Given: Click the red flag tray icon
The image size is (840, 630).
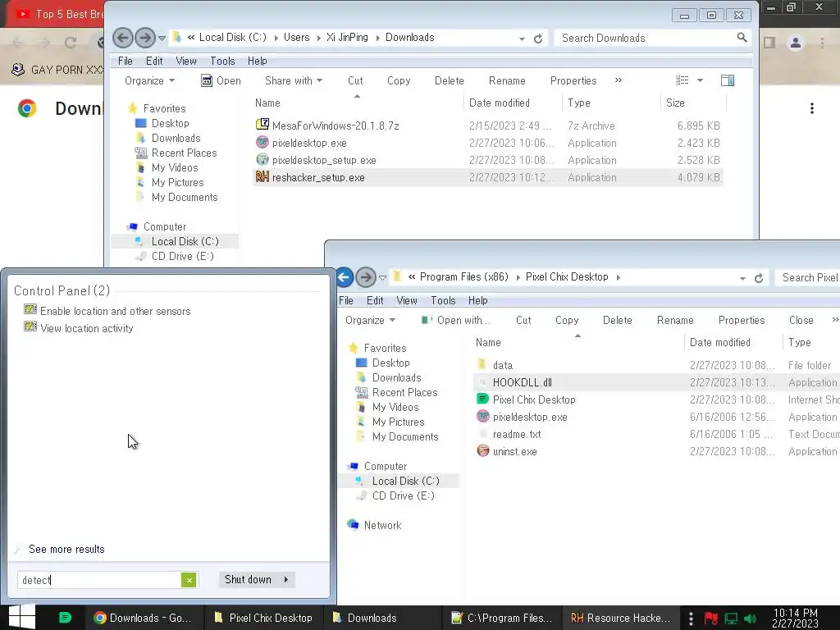Looking at the screenshot, I should coord(711,619).
